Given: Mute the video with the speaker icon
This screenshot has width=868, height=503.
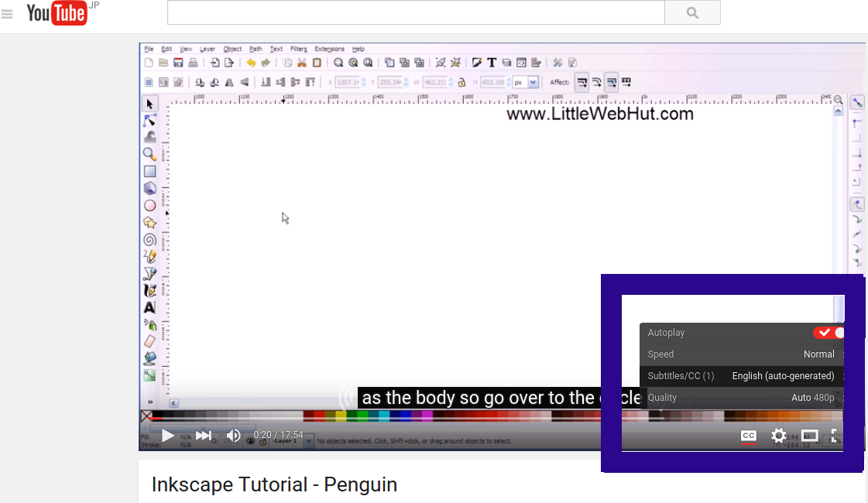Looking at the screenshot, I should (234, 436).
